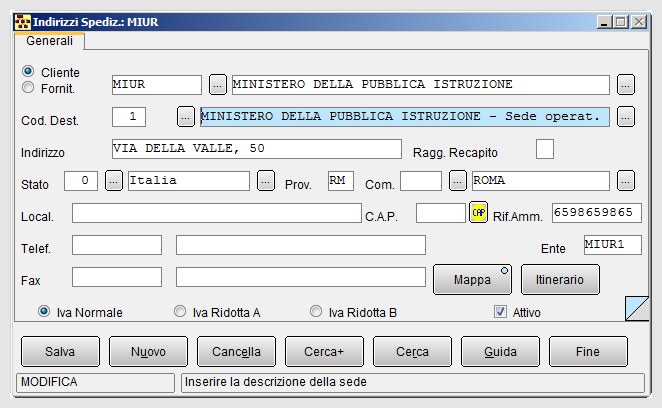Screen dimensions: 662x408
Task: Click the long Fax notes field
Action: click(x=301, y=277)
